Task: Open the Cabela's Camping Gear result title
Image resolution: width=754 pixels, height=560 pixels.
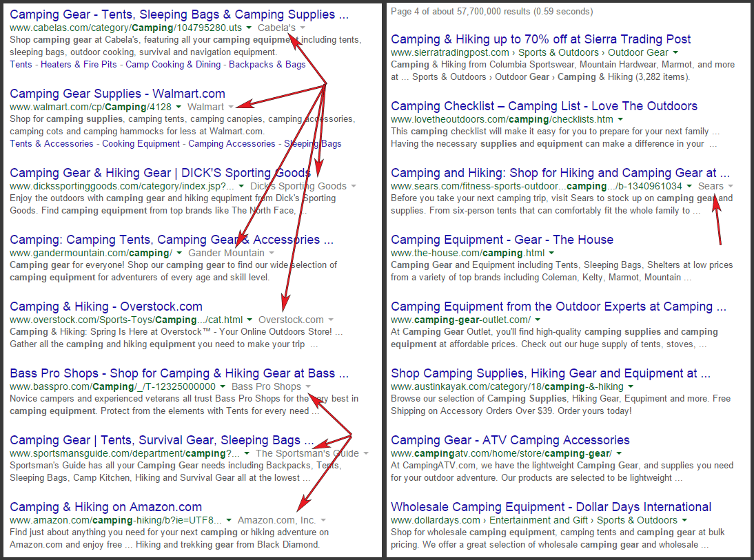Action: click(x=179, y=14)
